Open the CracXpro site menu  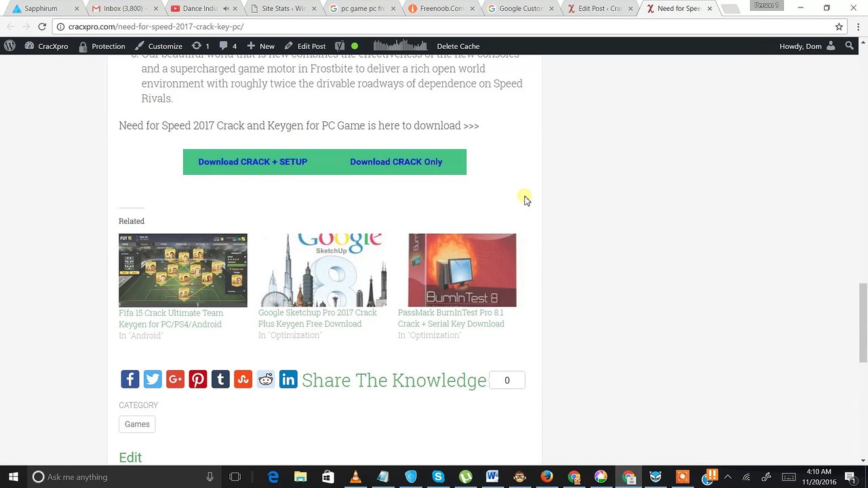[x=46, y=46]
